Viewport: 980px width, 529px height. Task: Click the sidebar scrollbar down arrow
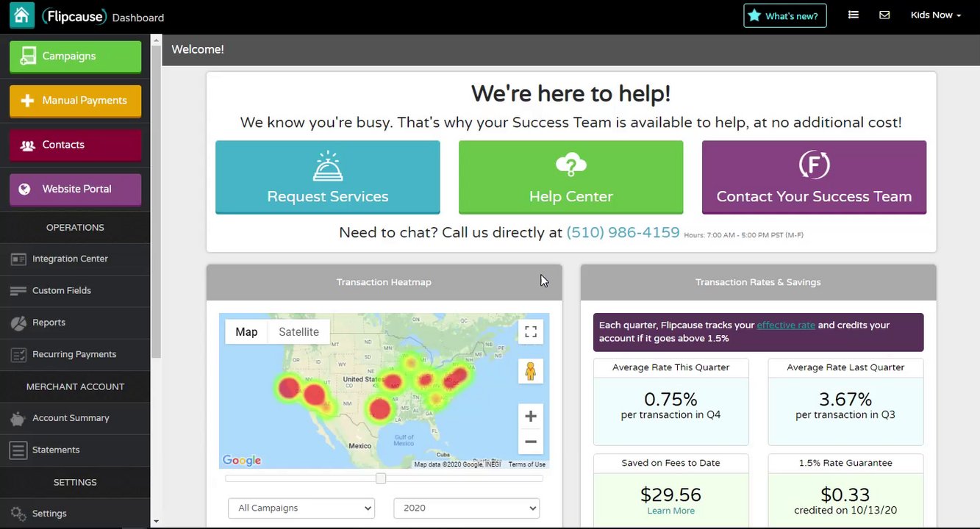click(155, 522)
